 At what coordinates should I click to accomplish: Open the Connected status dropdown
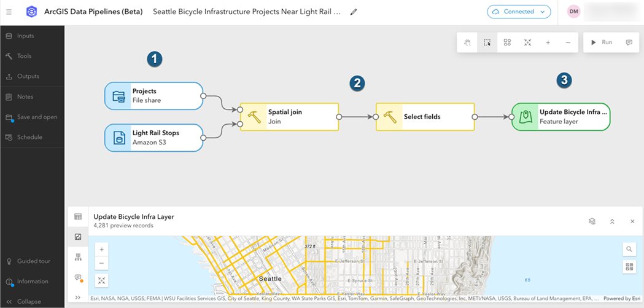[519, 12]
